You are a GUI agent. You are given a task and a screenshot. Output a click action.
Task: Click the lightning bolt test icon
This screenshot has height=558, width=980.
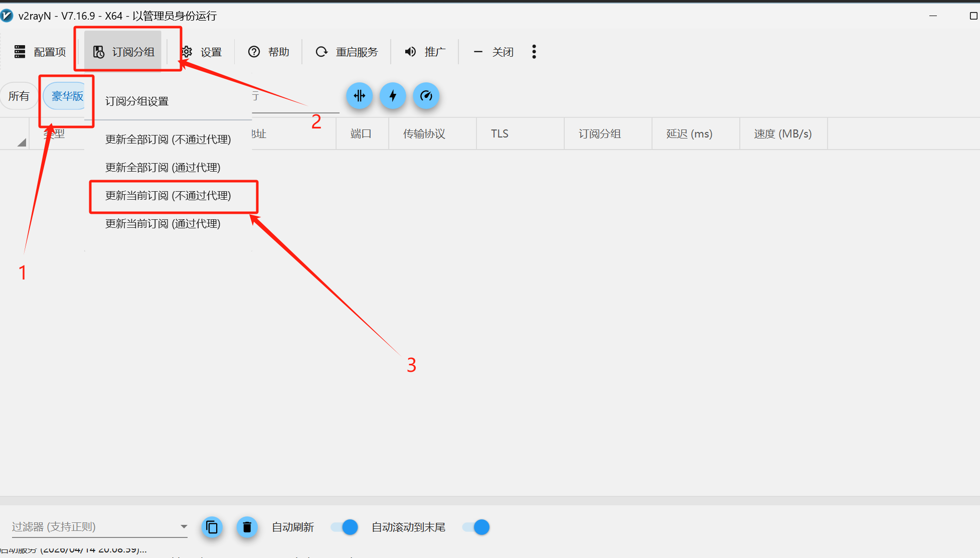[393, 96]
